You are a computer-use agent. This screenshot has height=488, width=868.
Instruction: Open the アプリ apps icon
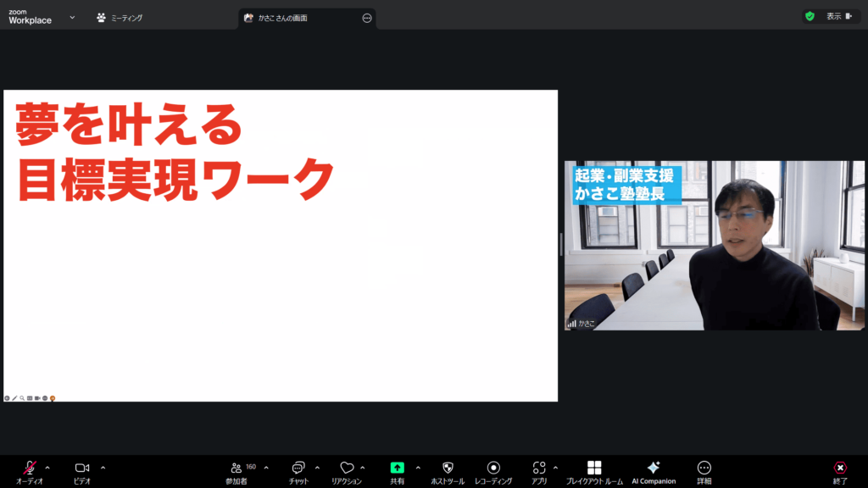pos(539,469)
